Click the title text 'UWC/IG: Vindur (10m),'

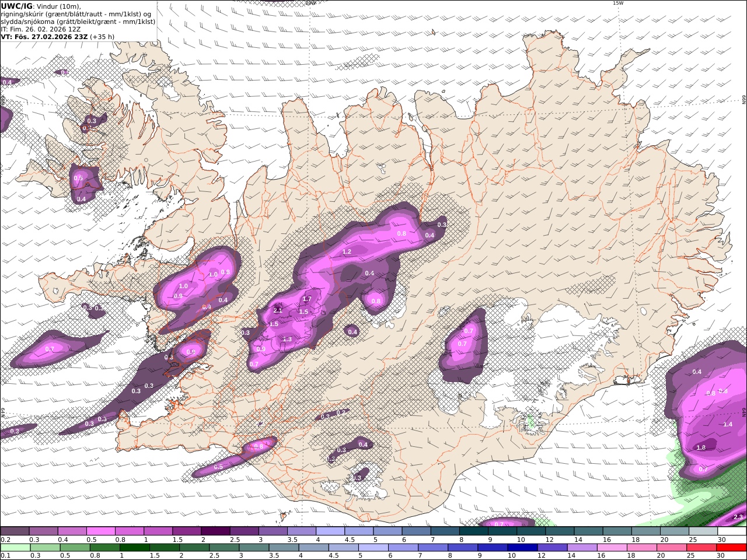coord(41,6)
